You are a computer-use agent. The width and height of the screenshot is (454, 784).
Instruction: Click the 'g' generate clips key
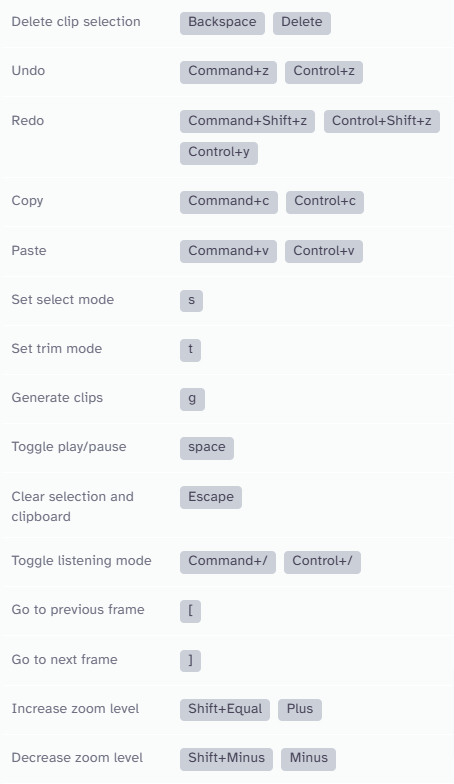tap(192, 398)
